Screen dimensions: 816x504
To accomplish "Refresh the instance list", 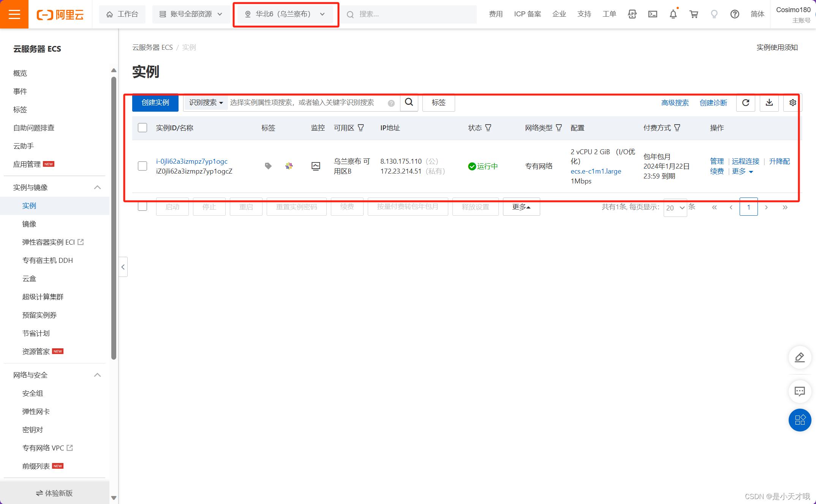I will pyautogui.click(x=745, y=103).
